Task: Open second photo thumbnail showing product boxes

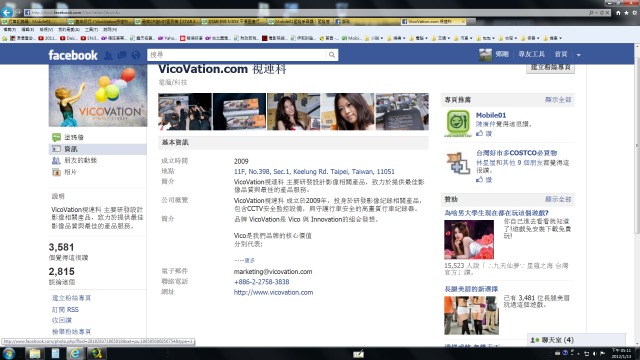Action: pos(239,111)
